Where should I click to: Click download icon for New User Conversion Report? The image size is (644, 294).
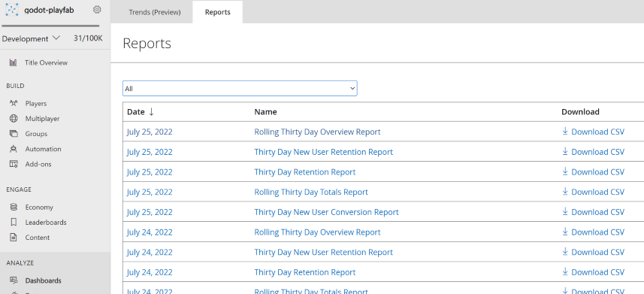coord(565,212)
